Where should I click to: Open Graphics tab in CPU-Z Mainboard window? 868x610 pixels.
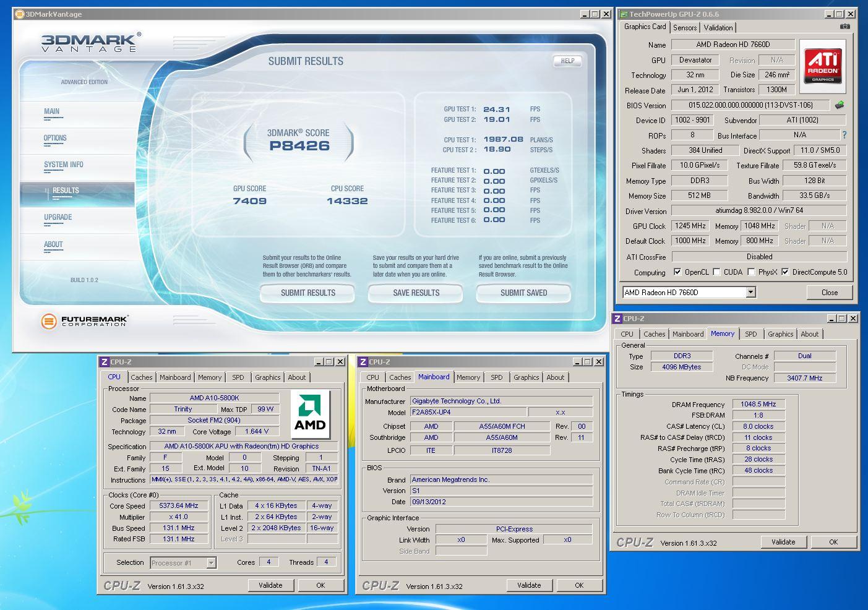click(526, 377)
